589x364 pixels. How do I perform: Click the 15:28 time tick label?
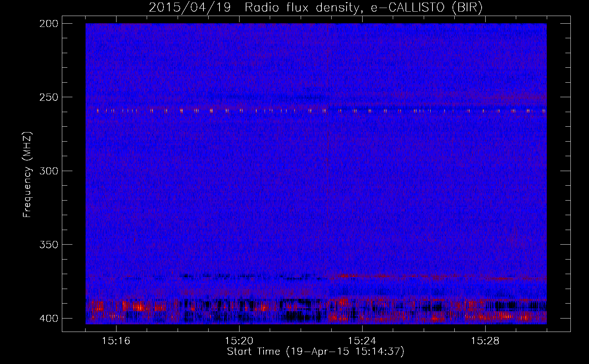click(x=485, y=341)
